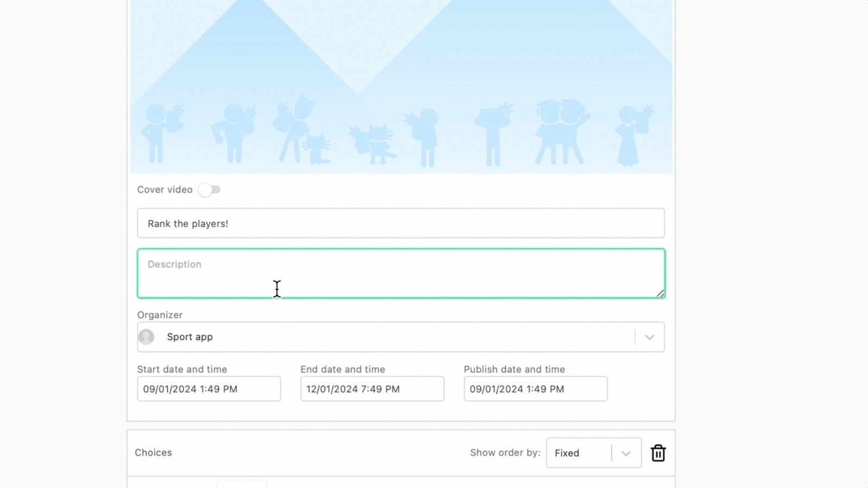Image resolution: width=868 pixels, height=488 pixels.
Task: Click the text cursor inside Description box
Action: (x=277, y=289)
